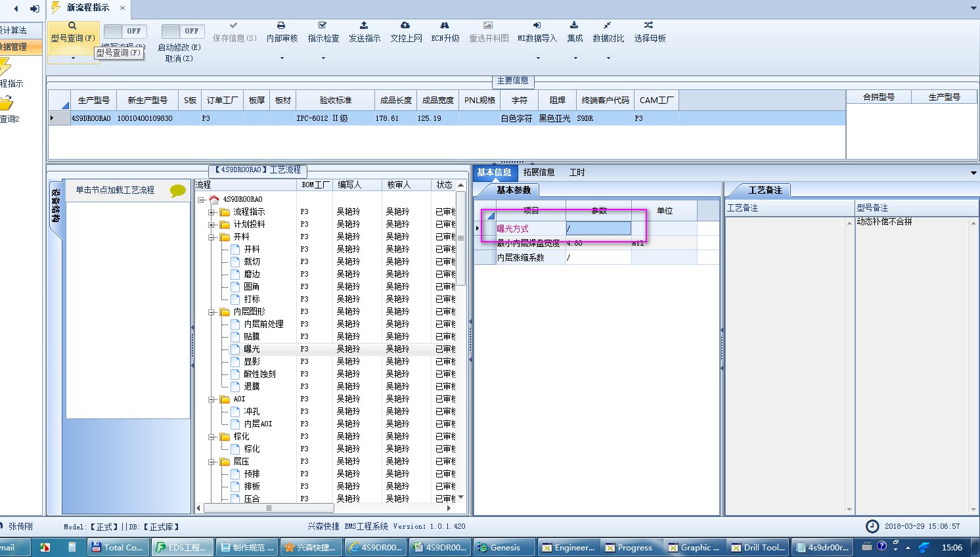Image resolution: width=980 pixels, height=557 pixels.
Task: Open the yellow folder icon in left sidebar
Action: click(6, 103)
